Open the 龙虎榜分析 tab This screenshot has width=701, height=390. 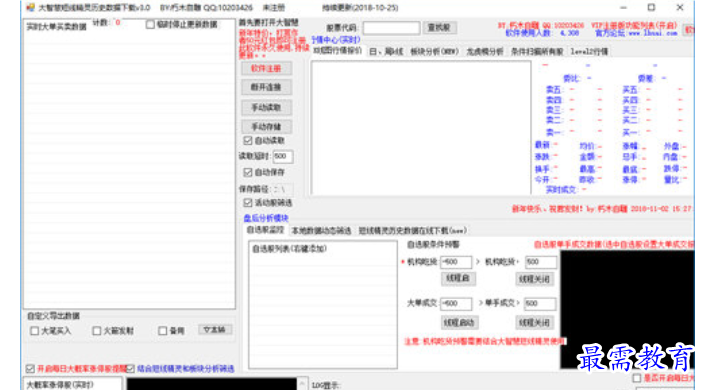point(485,51)
